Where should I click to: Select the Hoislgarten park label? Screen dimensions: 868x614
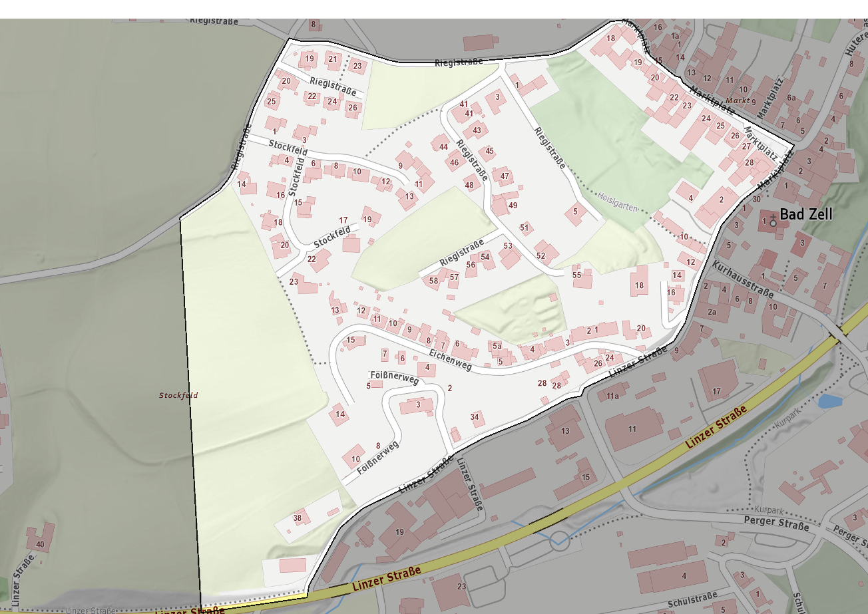(618, 203)
